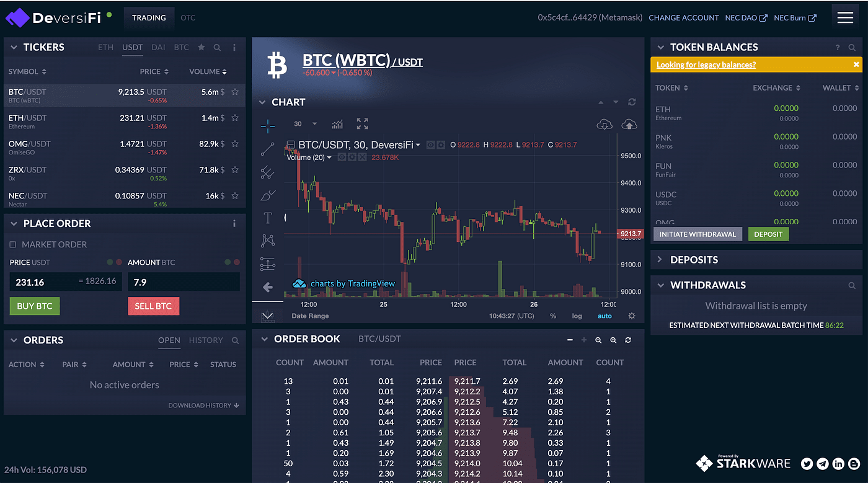This screenshot has width=868, height=483.
Task: Open the Telegram social link
Action: (823, 463)
